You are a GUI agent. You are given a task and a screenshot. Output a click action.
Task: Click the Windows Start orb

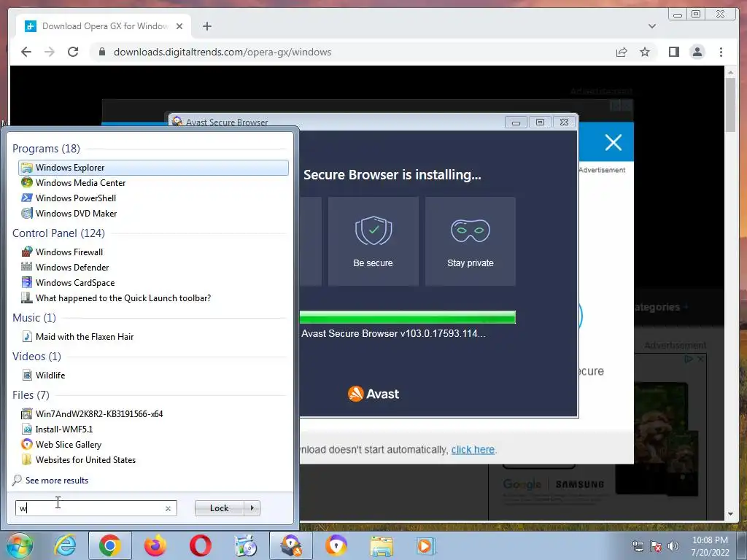coord(20,545)
